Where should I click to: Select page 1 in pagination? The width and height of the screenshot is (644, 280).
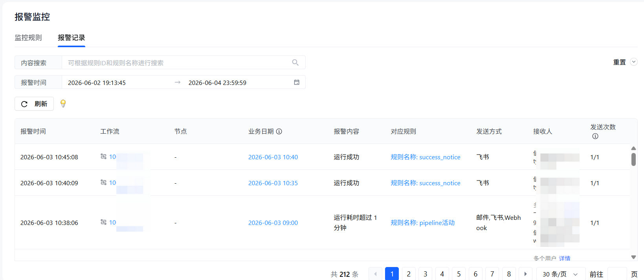coord(392,274)
